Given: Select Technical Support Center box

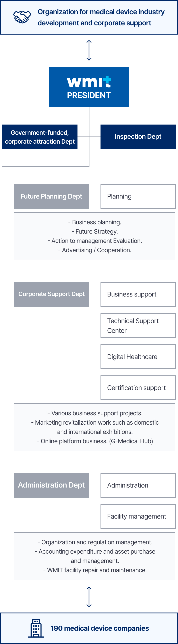Looking at the screenshot, I should click(x=138, y=326).
